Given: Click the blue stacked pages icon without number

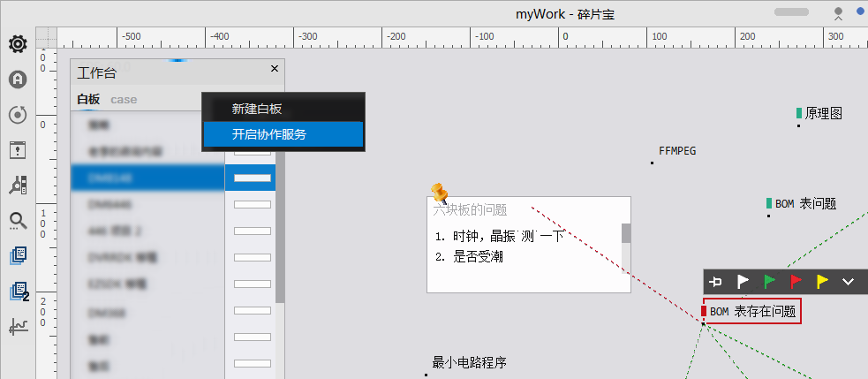Looking at the screenshot, I should point(18,255).
